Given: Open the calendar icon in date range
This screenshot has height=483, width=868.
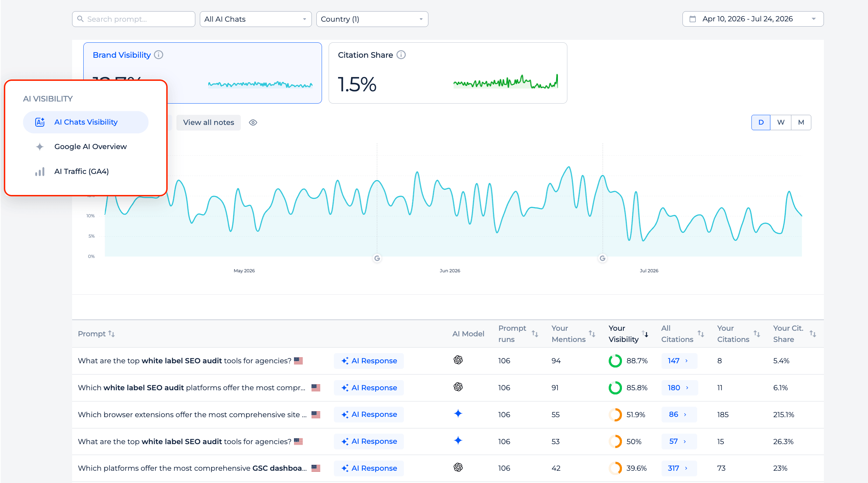Looking at the screenshot, I should pos(692,19).
